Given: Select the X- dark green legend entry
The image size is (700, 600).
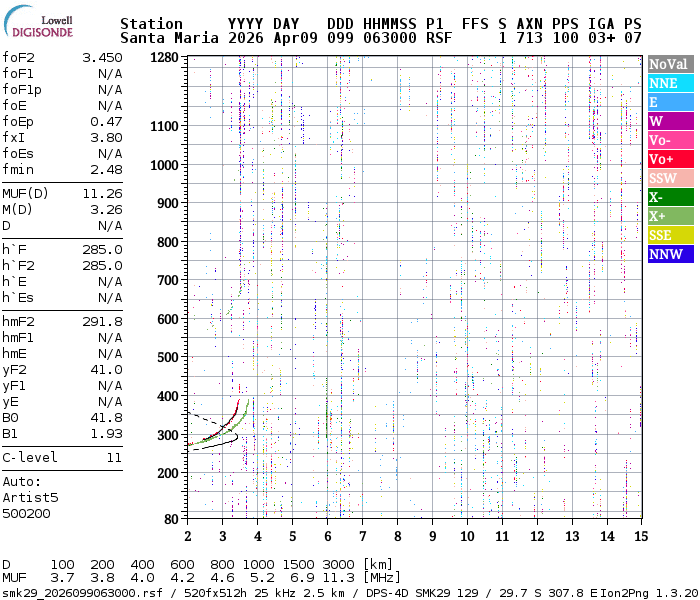Looking at the screenshot, I should (x=670, y=197).
